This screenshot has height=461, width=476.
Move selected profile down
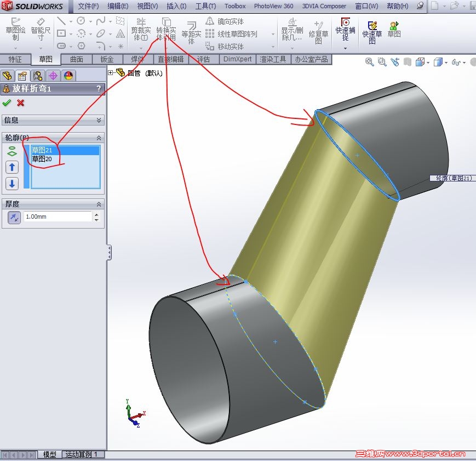pos(12,184)
